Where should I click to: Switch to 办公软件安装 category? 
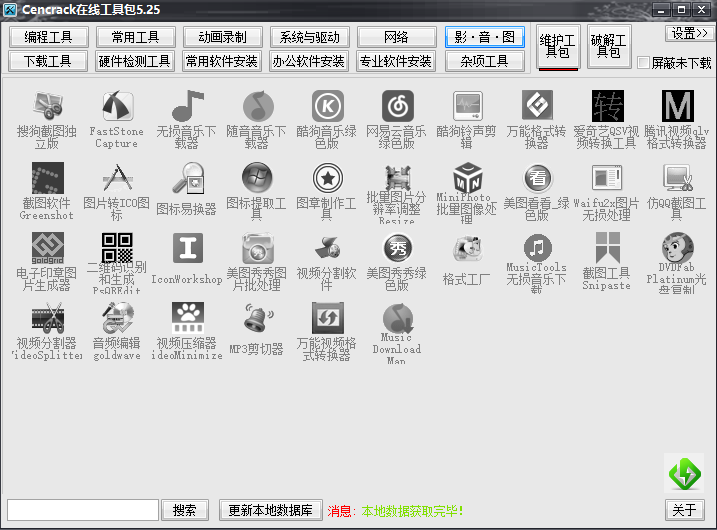309,61
